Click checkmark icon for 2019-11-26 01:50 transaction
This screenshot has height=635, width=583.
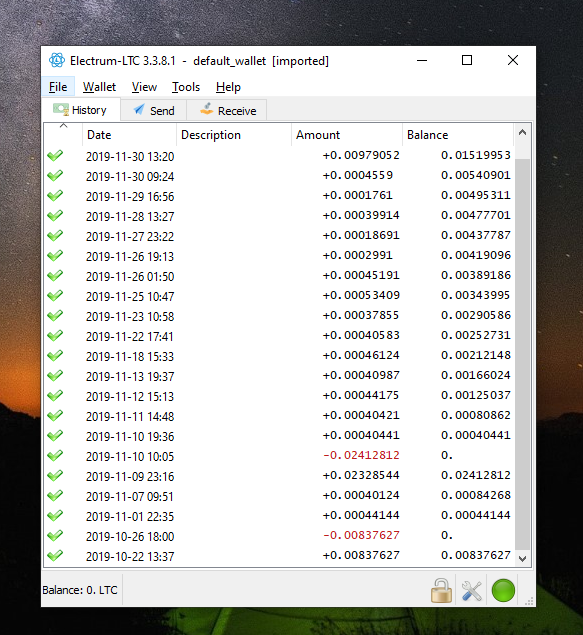[55, 276]
